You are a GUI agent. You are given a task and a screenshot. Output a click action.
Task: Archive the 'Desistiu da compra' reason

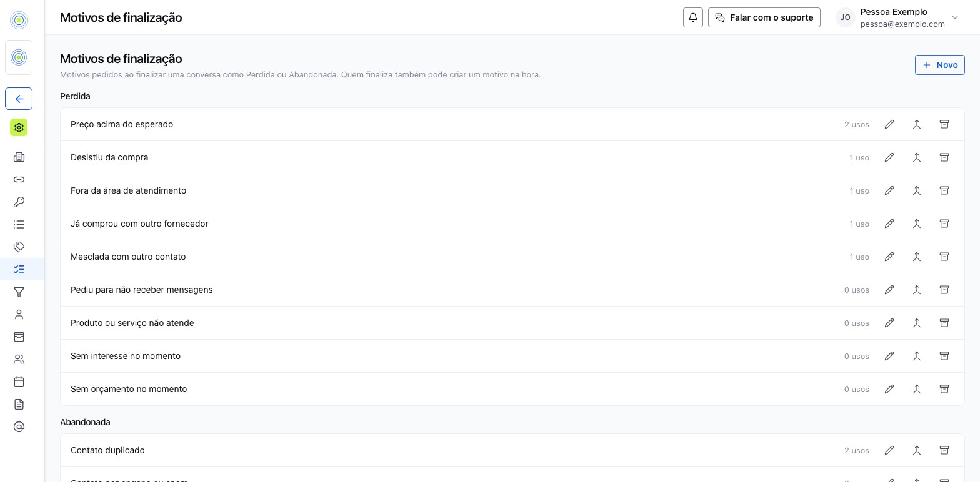point(944,157)
